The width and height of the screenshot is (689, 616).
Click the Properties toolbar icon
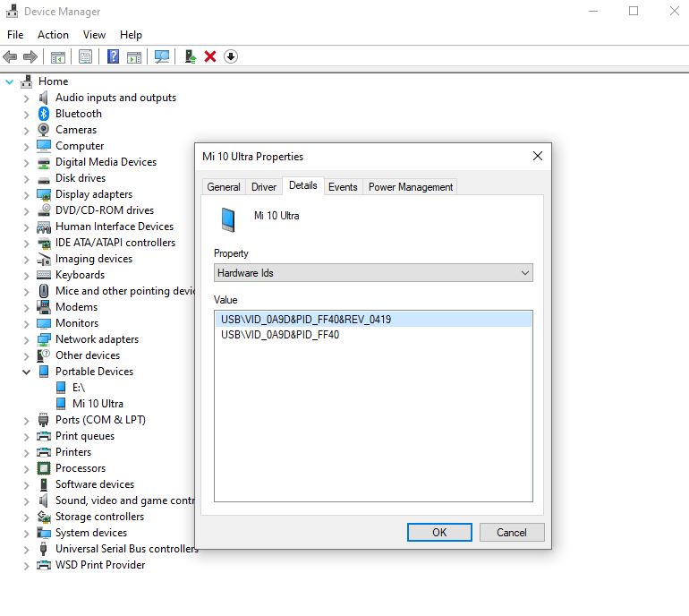(85, 56)
